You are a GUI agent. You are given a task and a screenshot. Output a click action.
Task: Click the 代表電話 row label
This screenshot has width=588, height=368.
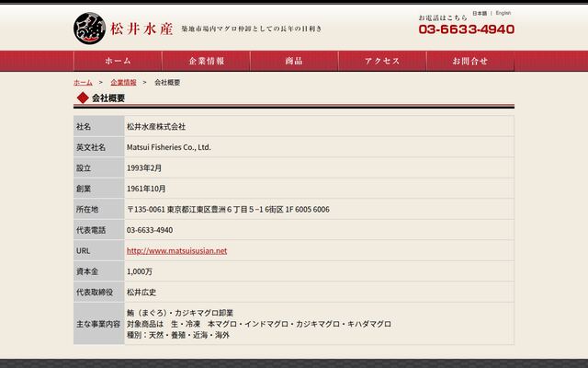(91, 230)
